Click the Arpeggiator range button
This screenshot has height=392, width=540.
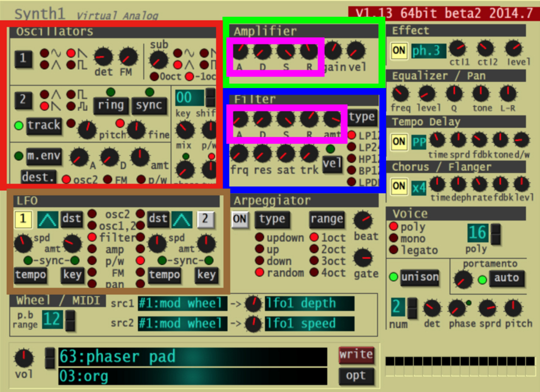pyautogui.click(x=327, y=219)
